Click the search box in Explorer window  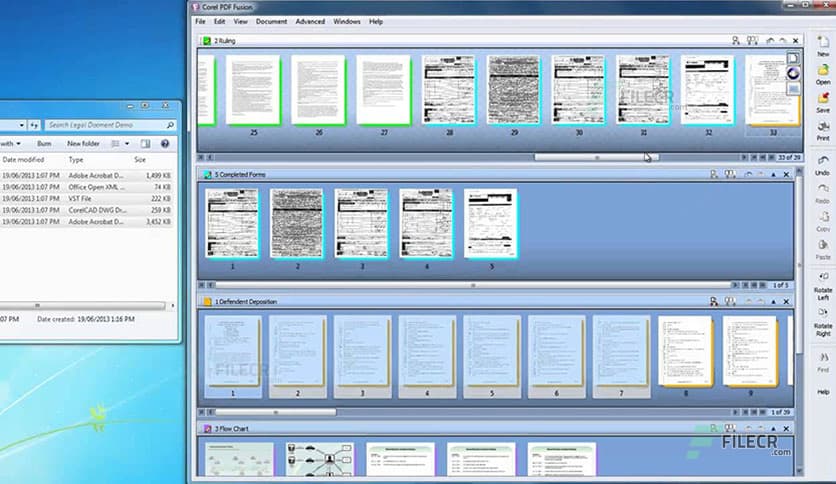(x=110, y=125)
